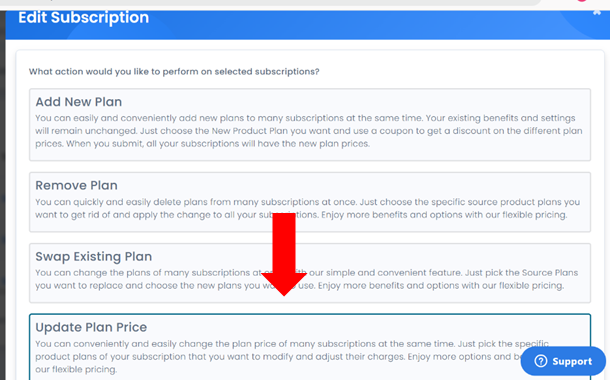The image size is (610, 381).
Task: Click the Add New Plan description text
Action: coord(309,131)
